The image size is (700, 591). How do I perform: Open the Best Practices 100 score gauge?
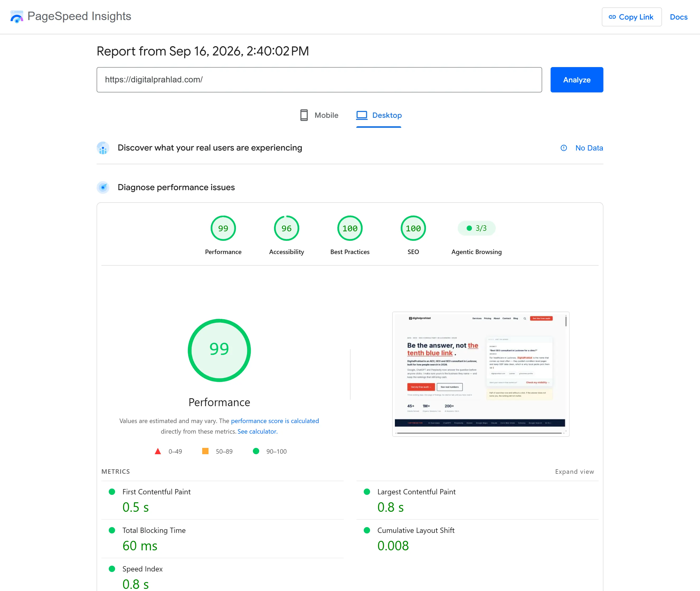(x=350, y=228)
